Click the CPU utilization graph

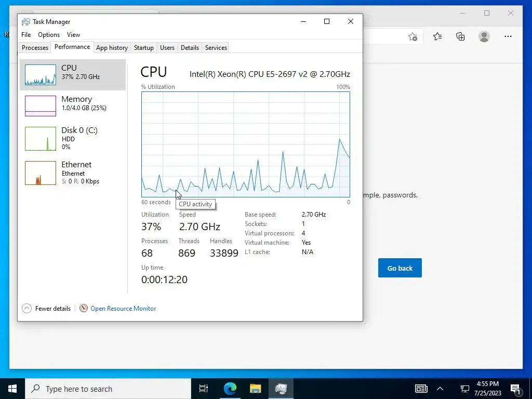point(246,144)
